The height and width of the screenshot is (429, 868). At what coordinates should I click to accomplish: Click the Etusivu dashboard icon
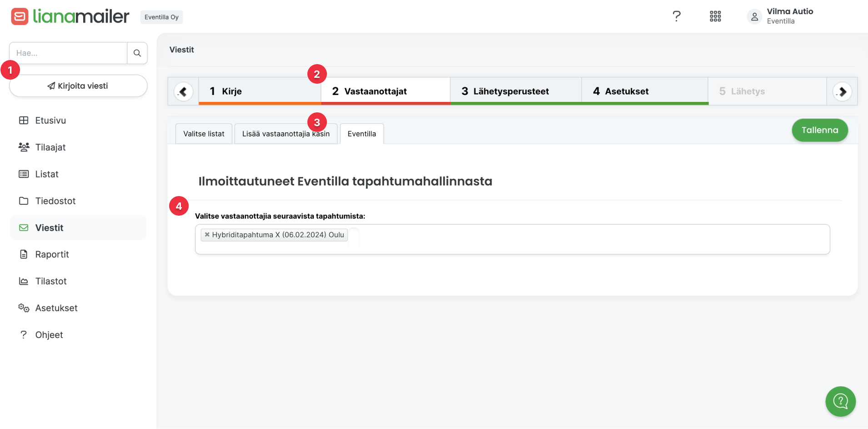(x=24, y=121)
